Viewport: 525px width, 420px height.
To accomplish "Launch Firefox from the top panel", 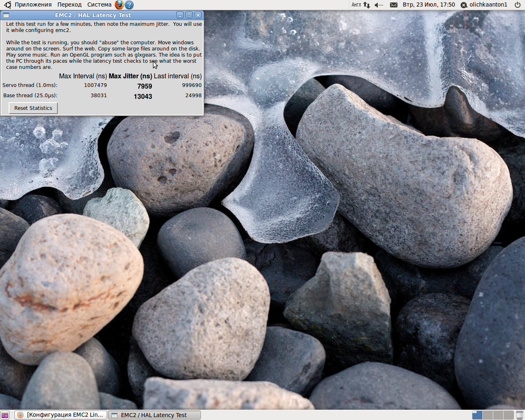I will 119,5.
